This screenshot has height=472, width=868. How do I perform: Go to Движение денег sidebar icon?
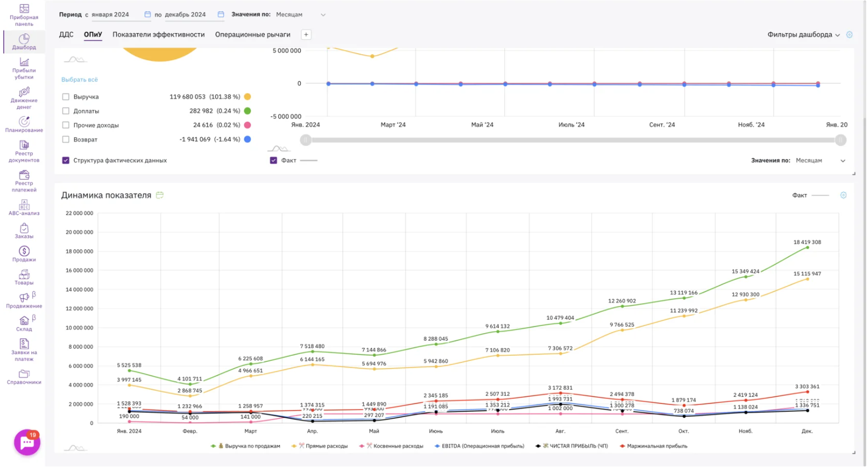(x=24, y=98)
